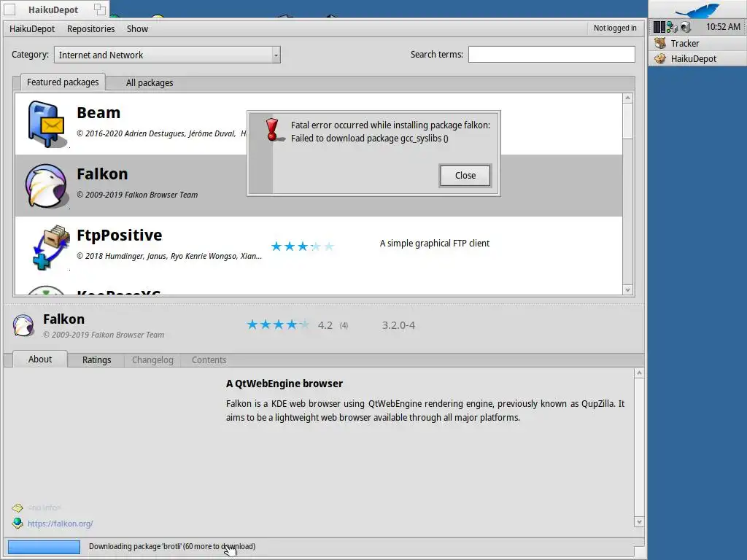Click the volume tray icon
This screenshot has width=747, height=560.
click(x=686, y=27)
